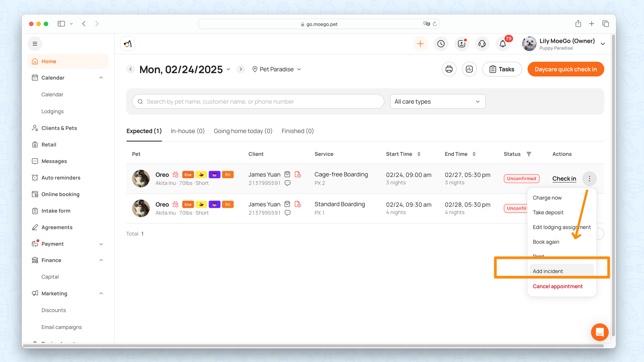
Task: Collapse the Calendar sidebar section
Action: 101,78
